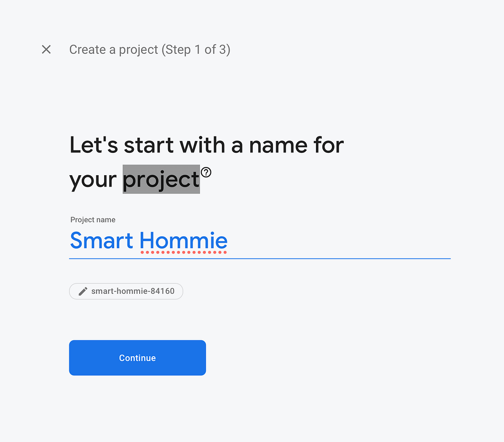Image resolution: width=504 pixels, height=442 pixels.
Task: Click the blue underline of the name field
Action: (260, 258)
